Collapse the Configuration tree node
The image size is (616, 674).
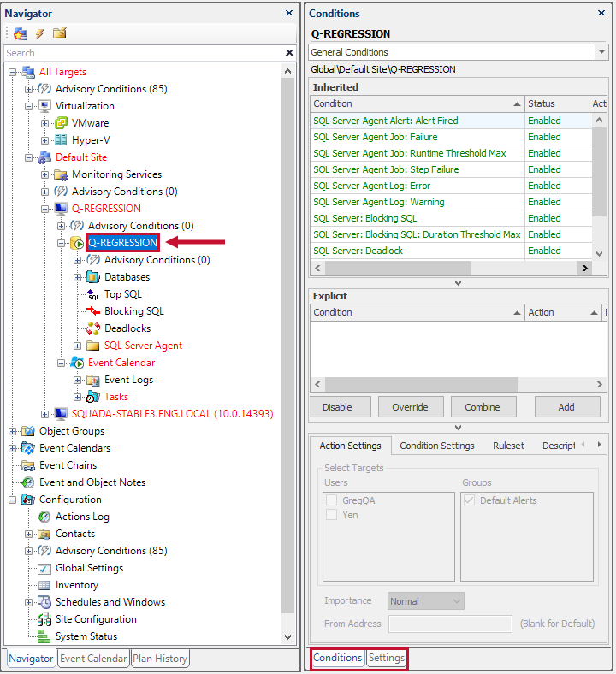13,500
